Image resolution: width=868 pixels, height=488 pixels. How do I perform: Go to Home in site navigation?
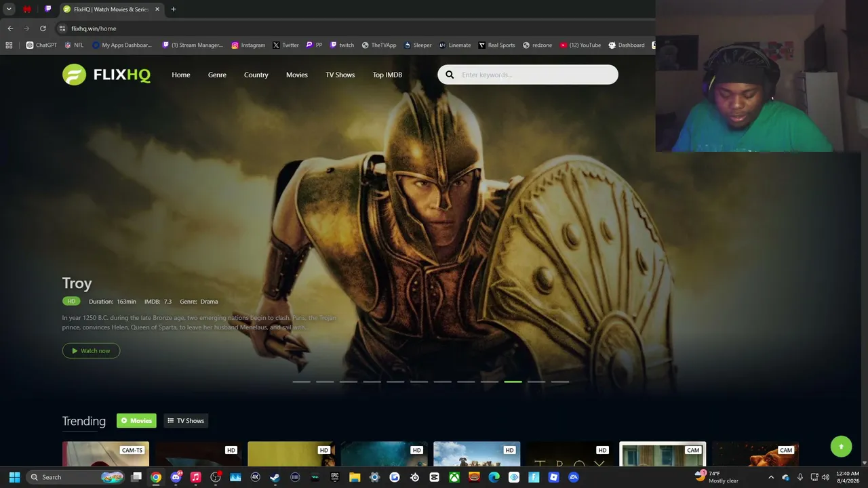click(181, 75)
